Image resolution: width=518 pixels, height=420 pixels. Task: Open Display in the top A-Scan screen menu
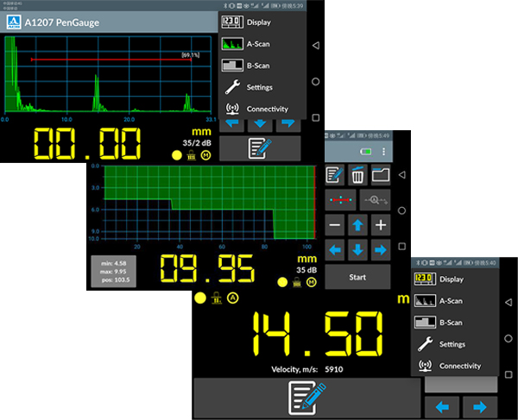click(x=262, y=22)
